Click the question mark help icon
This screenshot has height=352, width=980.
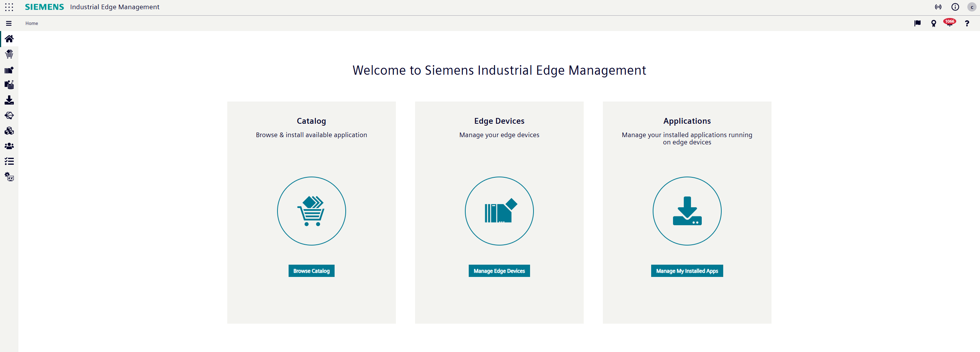click(x=967, y=23)
